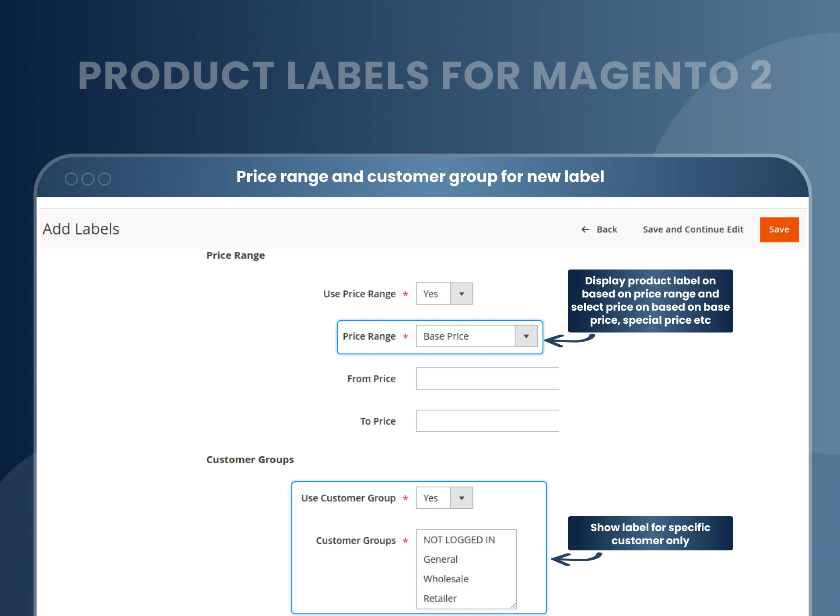
Task: Select Wholesale customer group option
Action: point(446,579)
